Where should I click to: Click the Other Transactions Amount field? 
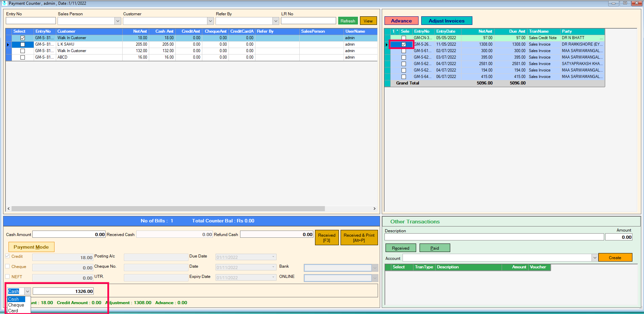pos(619,237)
